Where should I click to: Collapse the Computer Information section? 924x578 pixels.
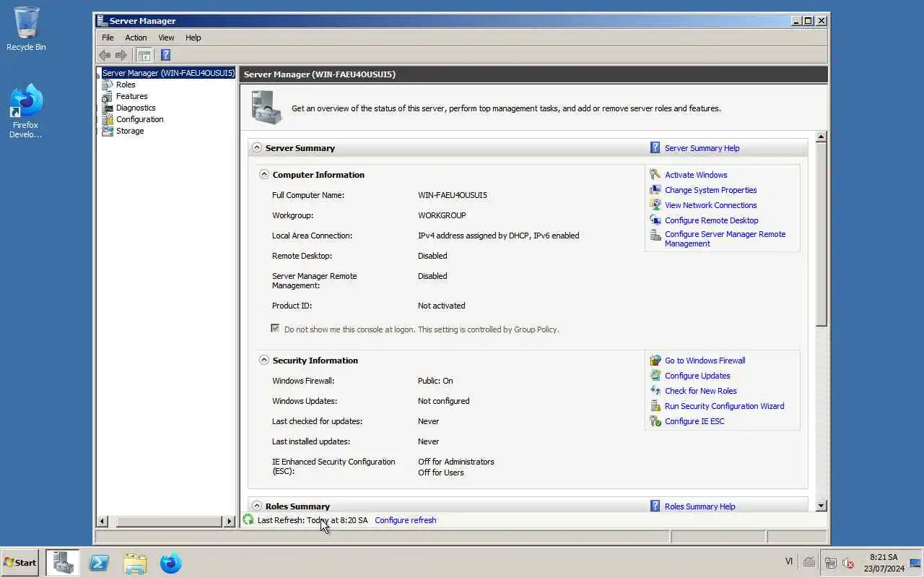[263, 174]
